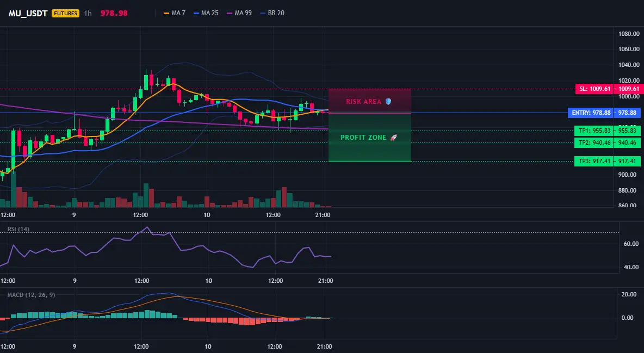Click the TP1: 955.83 green label

[x=593, y=131]
